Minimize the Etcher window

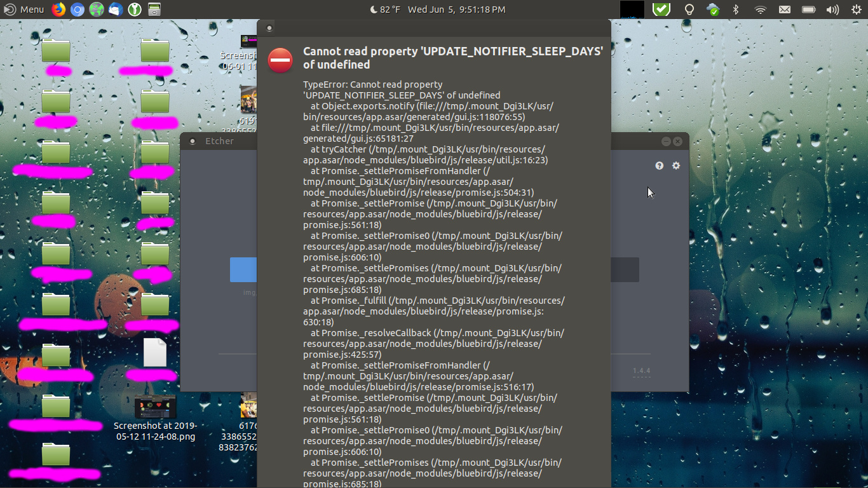(666, 141)
